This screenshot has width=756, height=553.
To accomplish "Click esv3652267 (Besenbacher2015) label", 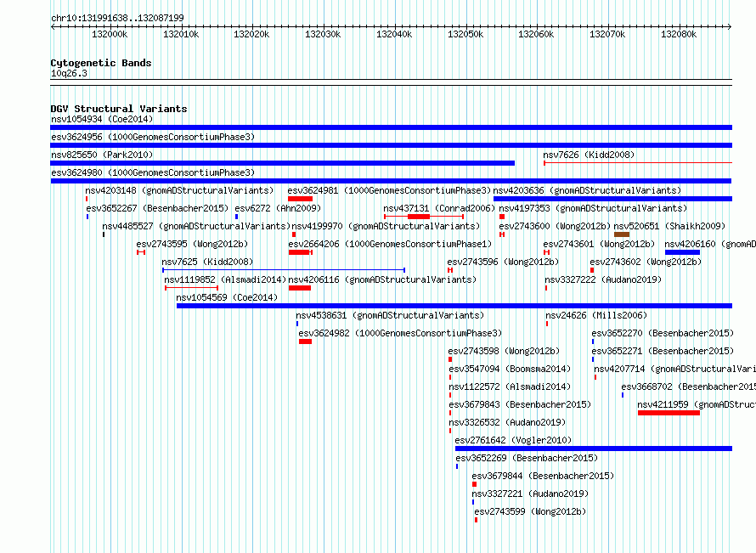I will tap(157, 208).
